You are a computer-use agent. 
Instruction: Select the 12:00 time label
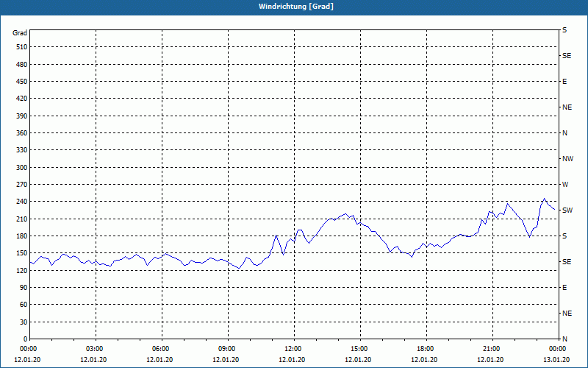tap(294, 349)
